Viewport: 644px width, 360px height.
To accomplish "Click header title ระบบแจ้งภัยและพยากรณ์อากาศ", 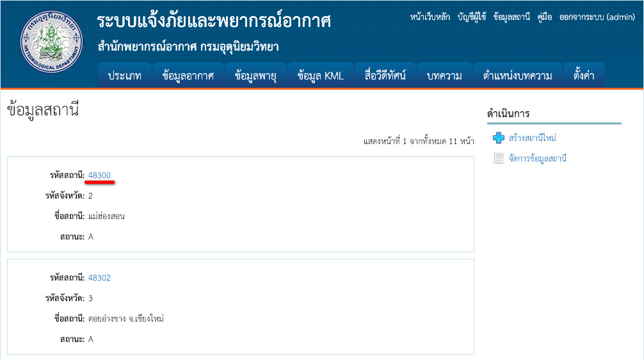I will pos(214,21).
